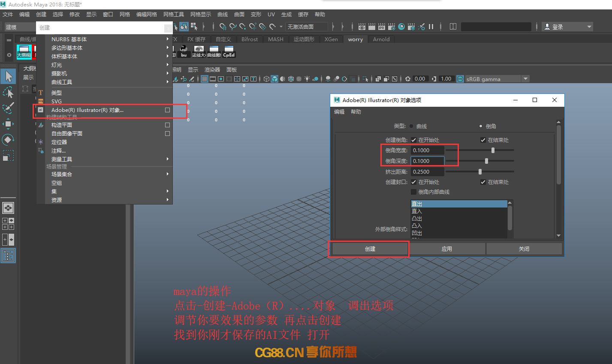Open the shelf gear settings icon
Viewport: 612px width, 364px height.
tap(9, 55)
